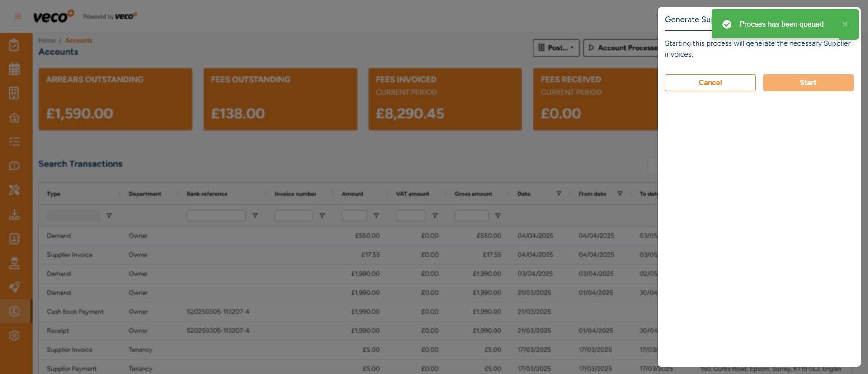Expand the Post... dropdown button
Viewport: 868px width, 374px height.
pyautogui.click(x=556, y=48)
